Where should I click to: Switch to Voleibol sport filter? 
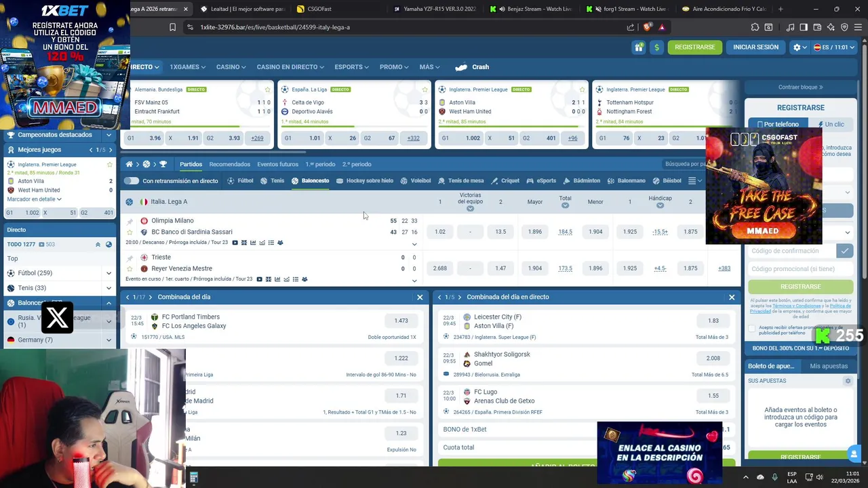coord(416,181)
